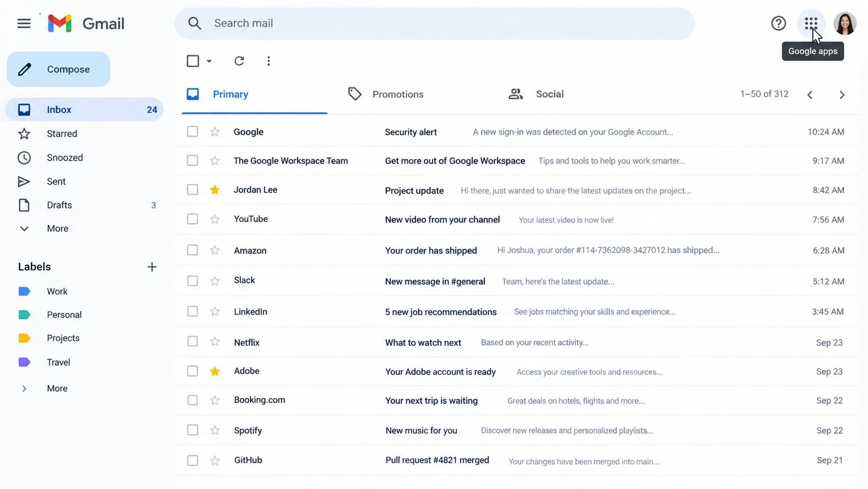Open the Project update email

pos(517,190)
